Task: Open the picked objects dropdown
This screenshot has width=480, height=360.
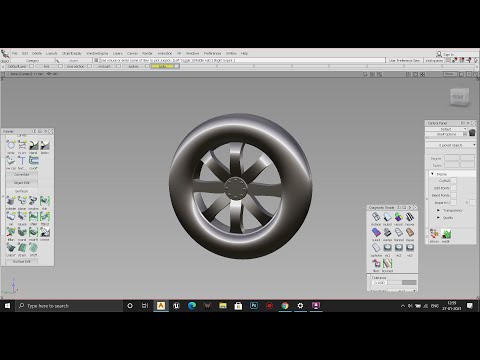Action: pos(451,145)
